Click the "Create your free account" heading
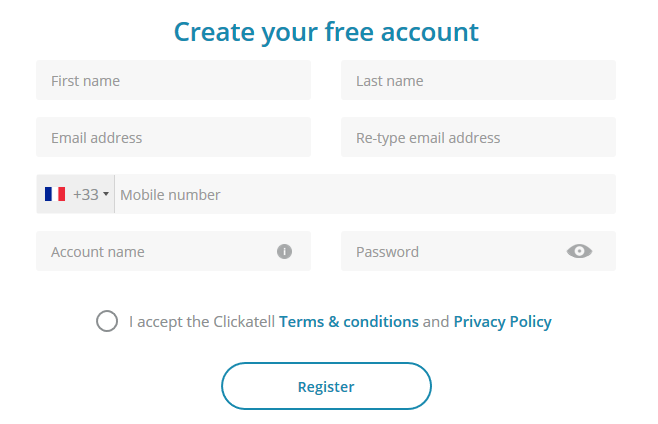This screenshot has height=424, width=658. [326, 32]
